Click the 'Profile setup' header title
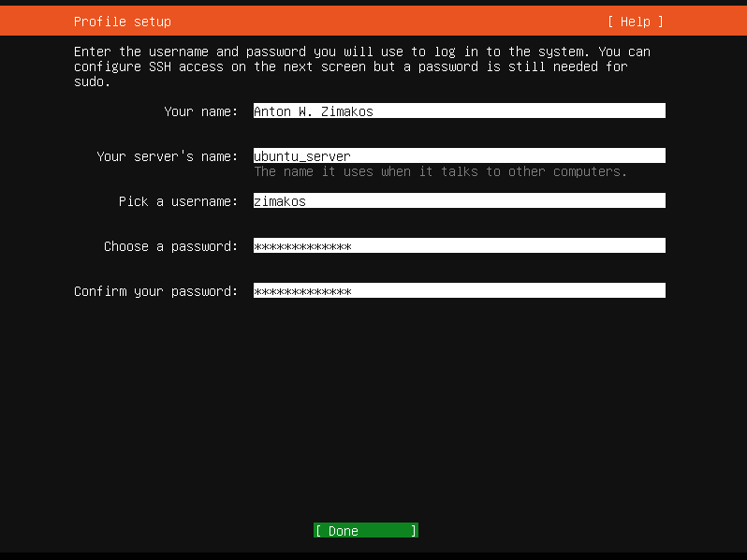 pyautogui.click(x=123, y=22)
